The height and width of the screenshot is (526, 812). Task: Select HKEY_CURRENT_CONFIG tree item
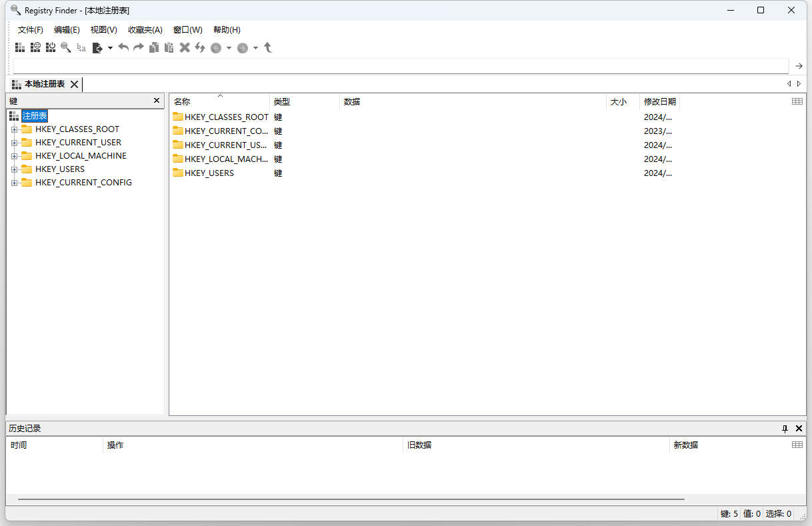pyautogui.click(x=83, y=183)
